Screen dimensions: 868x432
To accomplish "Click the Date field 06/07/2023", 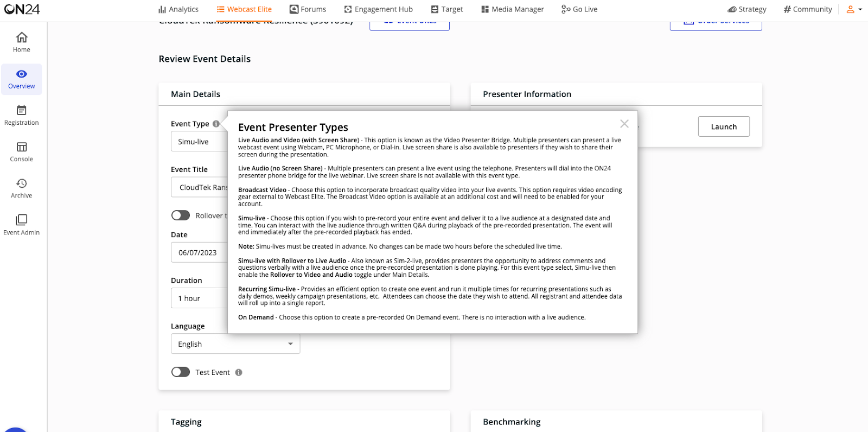I will (200, 252).
